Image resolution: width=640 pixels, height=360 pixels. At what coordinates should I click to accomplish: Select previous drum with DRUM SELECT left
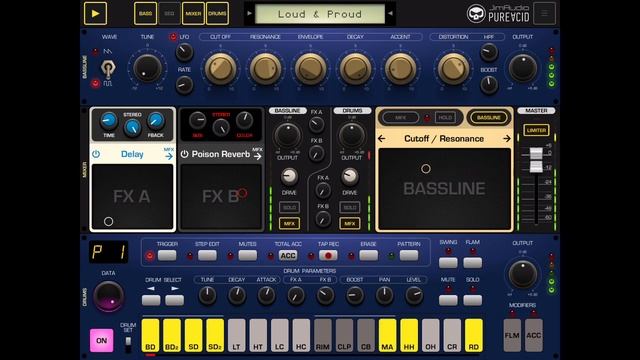[x=151, y=300]
